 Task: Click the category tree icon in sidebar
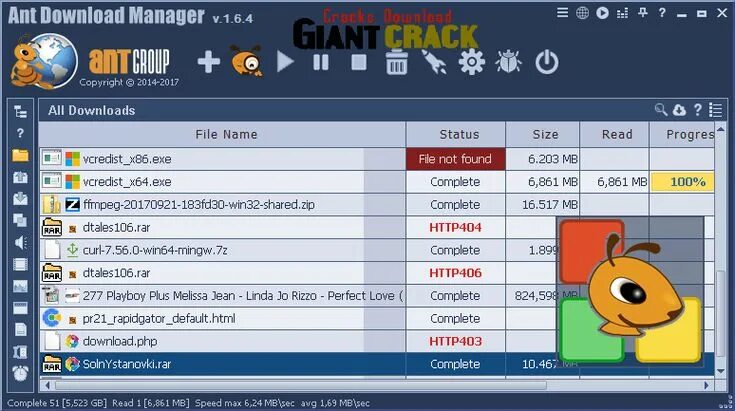coord(20,112)
